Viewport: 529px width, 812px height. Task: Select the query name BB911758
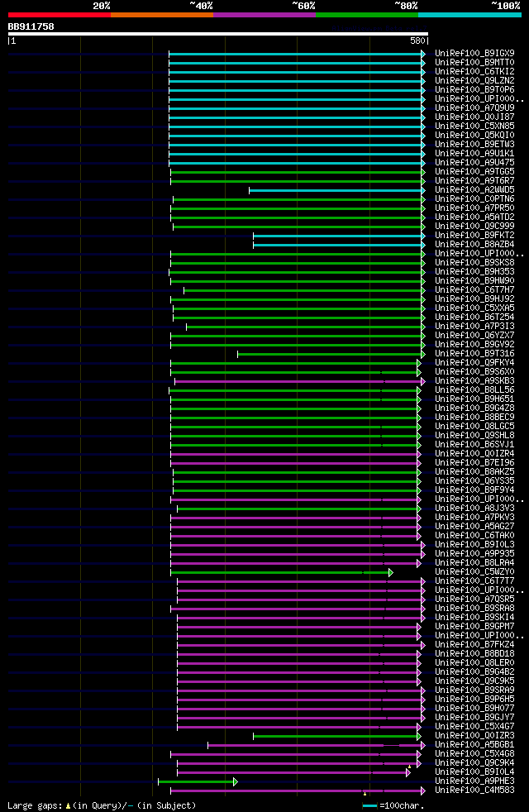coord(31,26)
